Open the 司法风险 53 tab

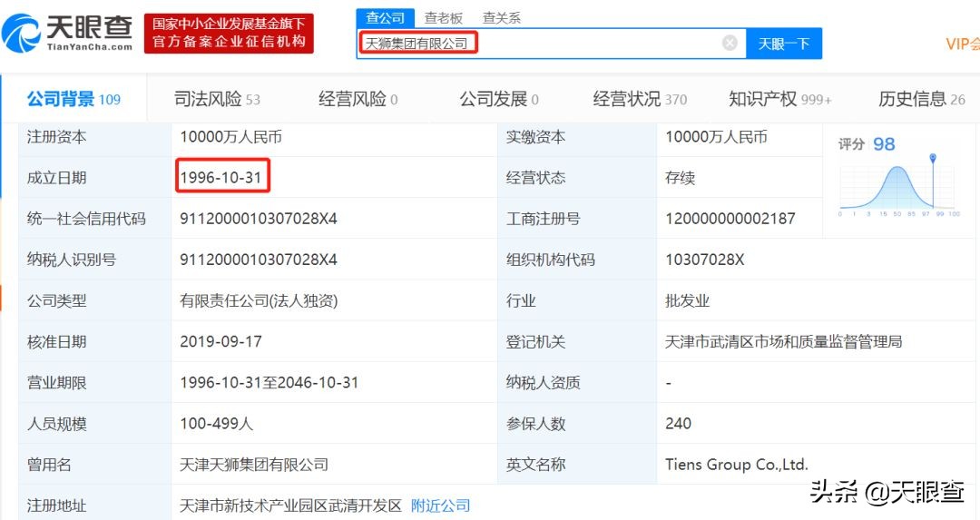217,99
